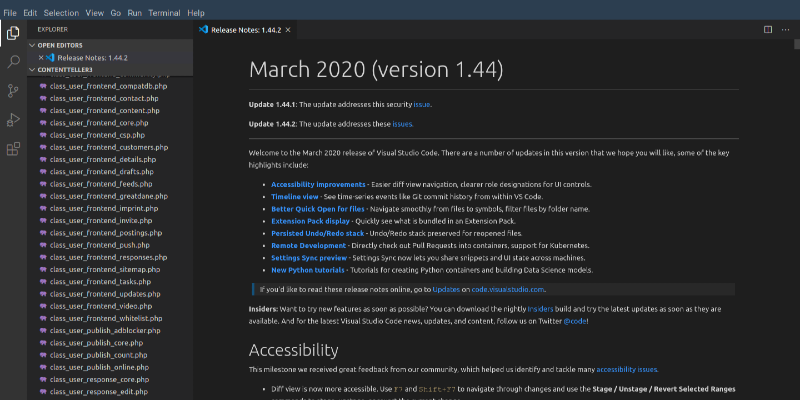Click PHP icon beside class_user_frontend_core.php
This screenshot has width=800, height=400.
pos(43,123)
